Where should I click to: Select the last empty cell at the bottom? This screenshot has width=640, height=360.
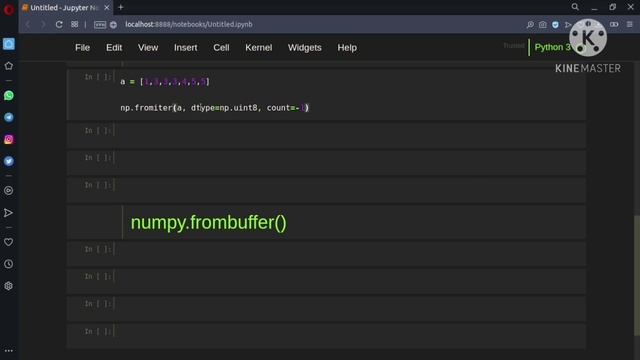(326, 336)
